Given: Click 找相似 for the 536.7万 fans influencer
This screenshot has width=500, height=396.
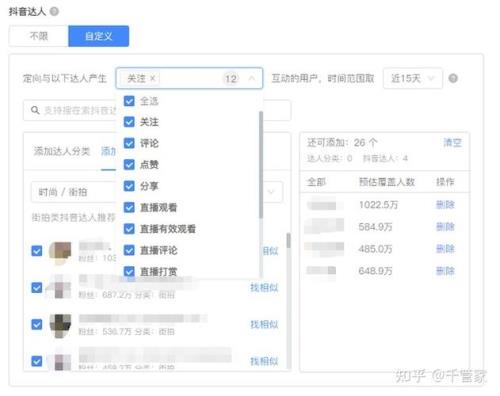Looking at the screenshot, I should click(264, 324).
